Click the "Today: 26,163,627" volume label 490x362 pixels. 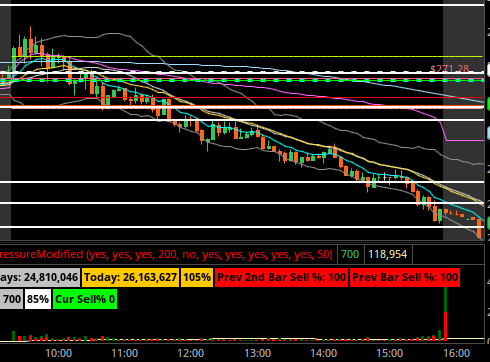130,277
